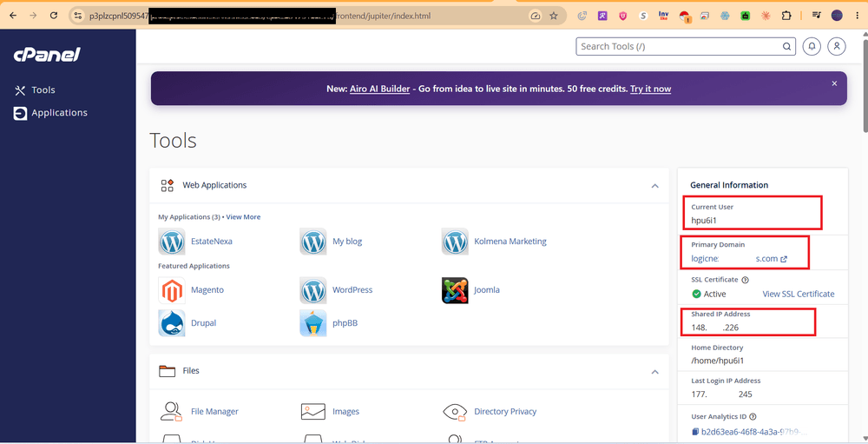Image resolution: width=868 pixels, height=444 pixels.
Task: Click the Applications sidebar icon
Action: click(x=20, y=113)
